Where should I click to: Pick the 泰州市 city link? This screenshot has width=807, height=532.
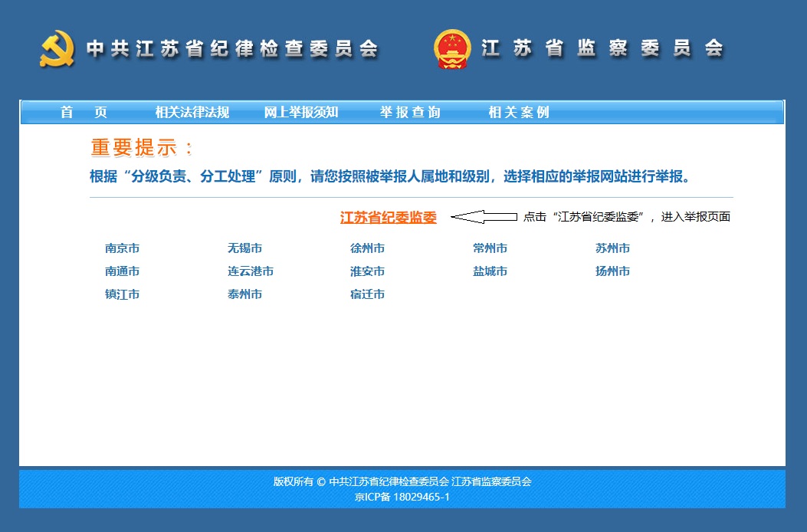(x=244, y=294)
